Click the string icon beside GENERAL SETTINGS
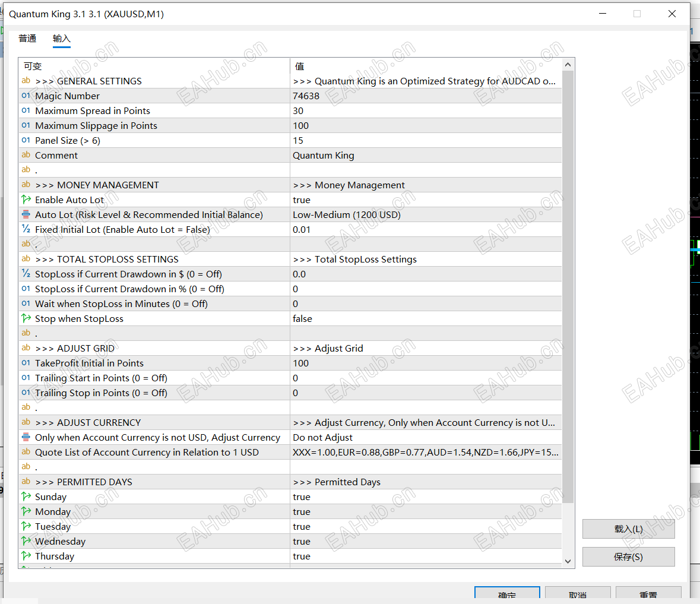700x604 pixels. [x=26, y=81]
